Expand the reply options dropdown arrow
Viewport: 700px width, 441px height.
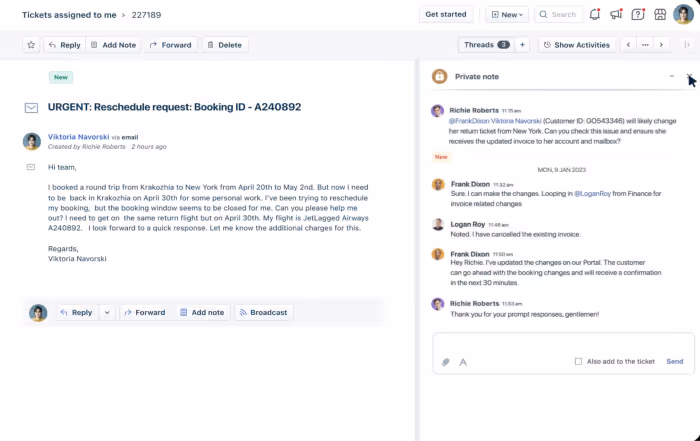coord(107,312)
